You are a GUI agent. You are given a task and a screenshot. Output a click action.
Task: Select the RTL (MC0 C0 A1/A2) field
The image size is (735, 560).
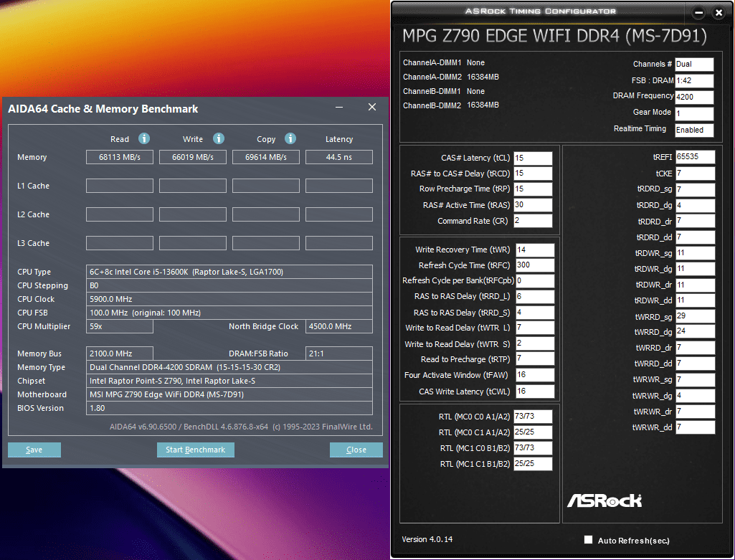point(533,417)
